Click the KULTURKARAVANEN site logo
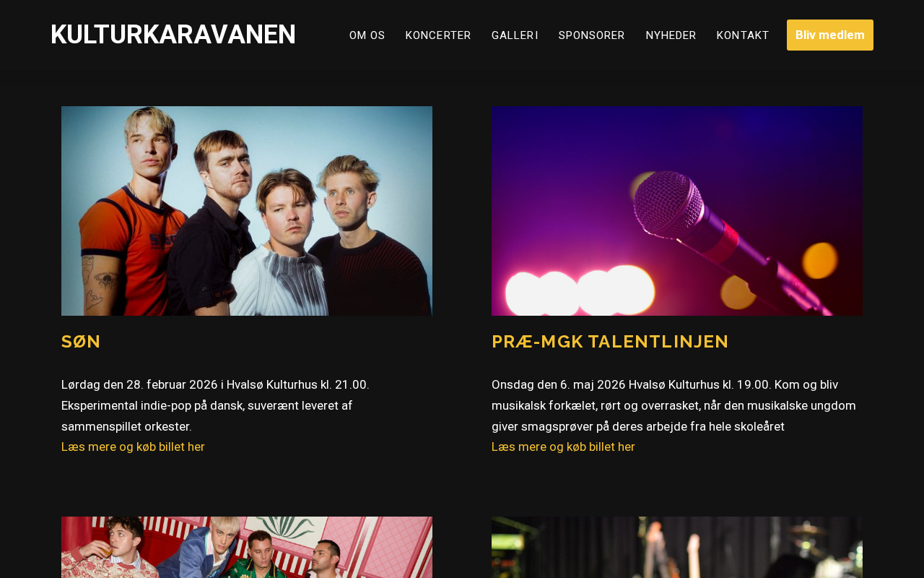The height and width of the screenshot is (578, 924). tap(173, 35)
